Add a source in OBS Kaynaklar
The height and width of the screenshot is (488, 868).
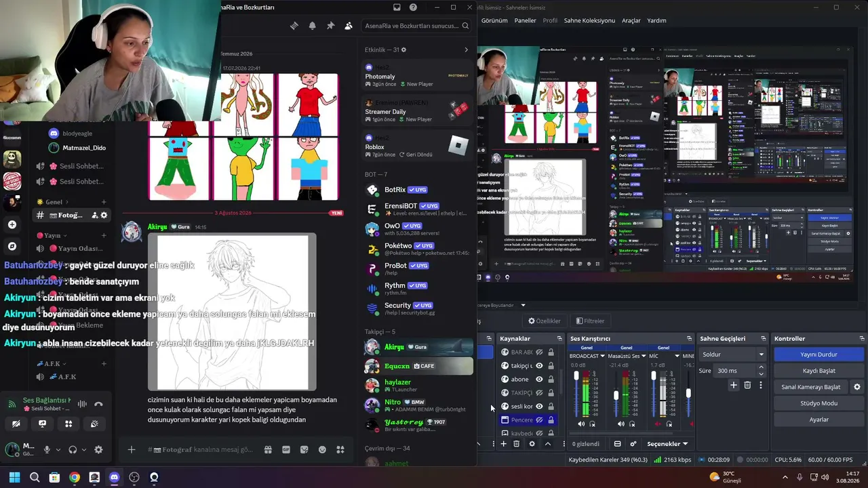point(503,444)
